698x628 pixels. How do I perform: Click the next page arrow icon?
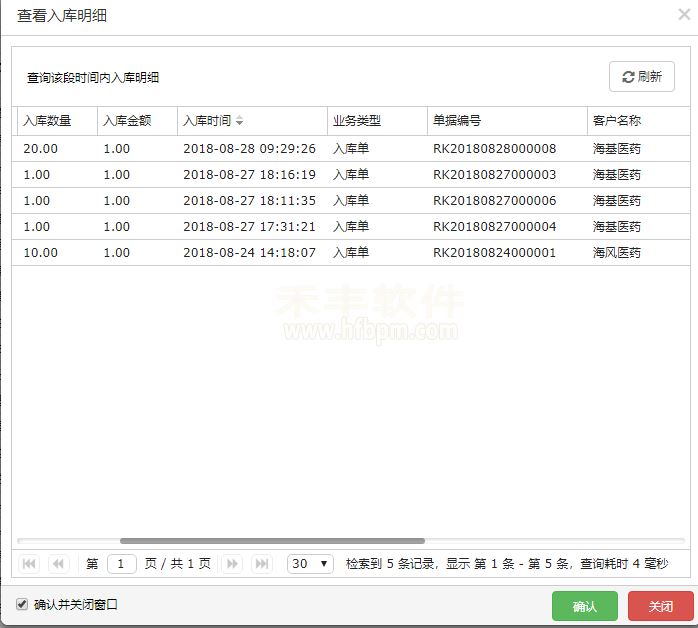(x=232, y=564)
